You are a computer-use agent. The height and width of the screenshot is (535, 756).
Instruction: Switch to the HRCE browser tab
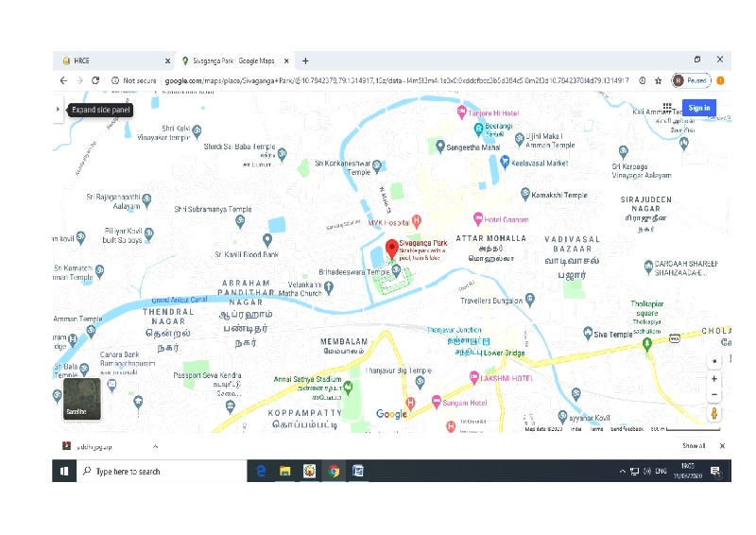pyautogui.click(x=113, y=60)
